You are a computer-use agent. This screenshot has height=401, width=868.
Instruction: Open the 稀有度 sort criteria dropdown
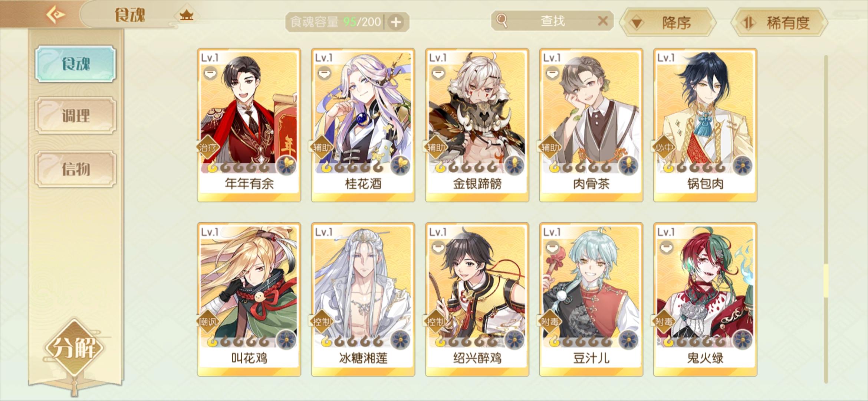click(779, 23)
